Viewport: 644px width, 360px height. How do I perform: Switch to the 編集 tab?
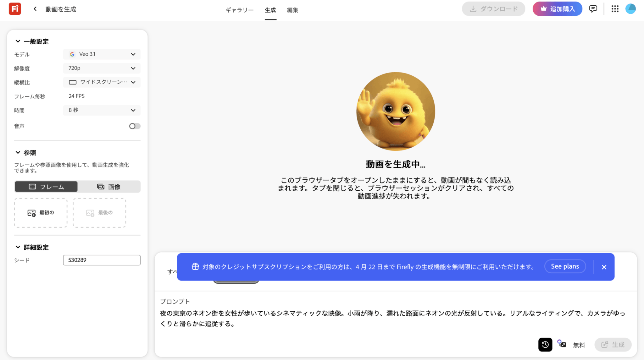[292, 10]
